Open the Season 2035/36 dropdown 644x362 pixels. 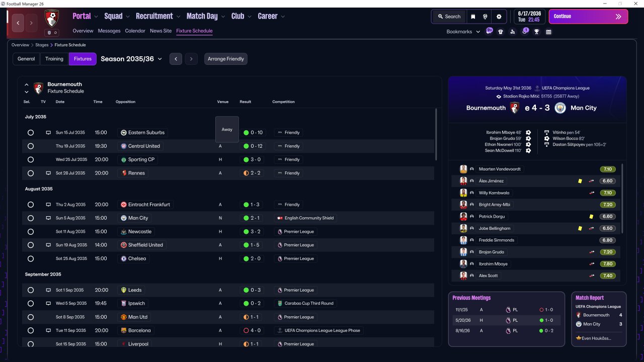click(131, 59)
